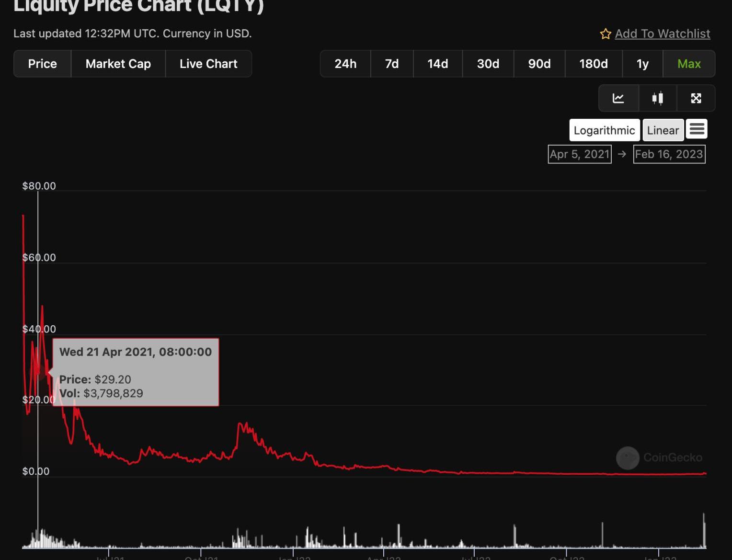Set chart range to 30d
732x560 pixels.
click(488, 64)
